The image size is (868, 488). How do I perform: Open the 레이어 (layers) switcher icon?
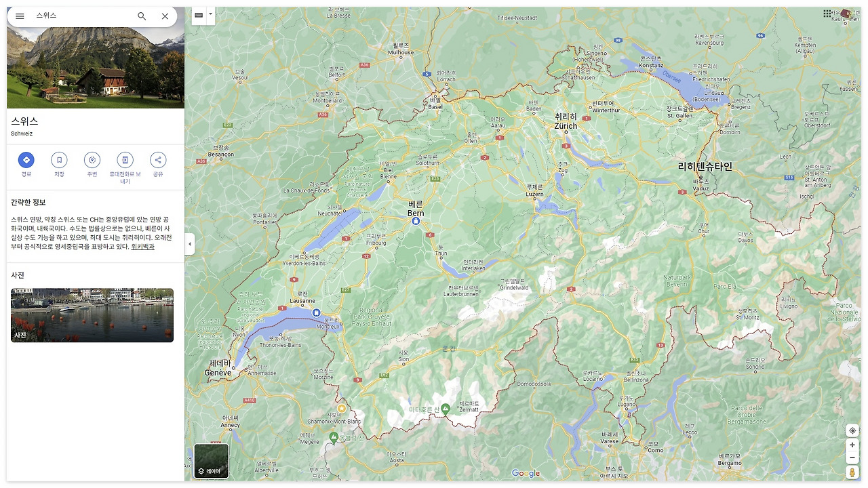click(210, 460)
